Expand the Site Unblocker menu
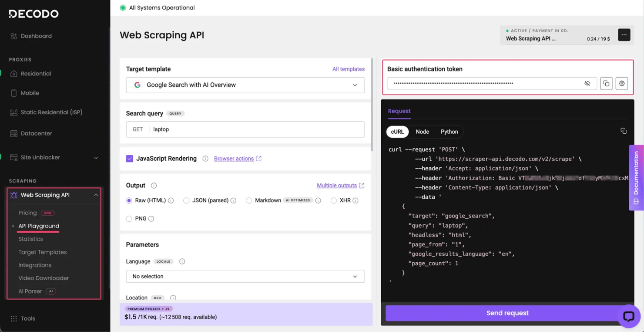Viewport: 644px width, 332px height. point(96,158)
